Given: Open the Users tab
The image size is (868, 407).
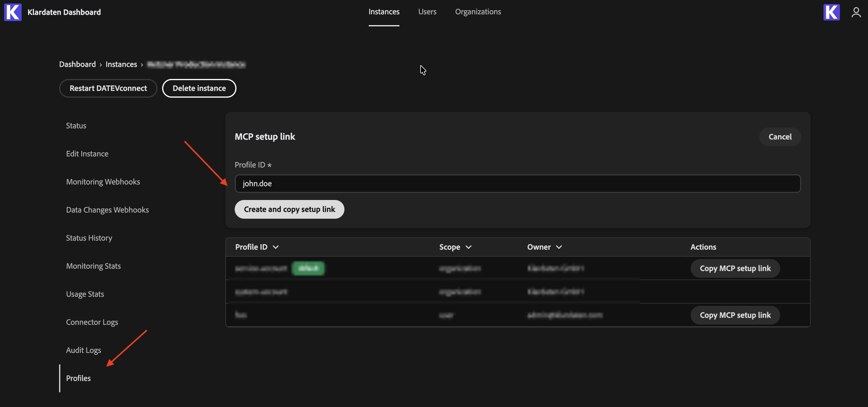Looking at the screenshot, I should point(427,12).
